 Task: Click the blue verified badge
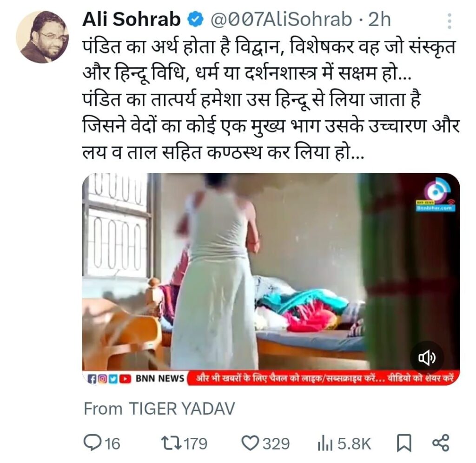pyautogui.click(x=195, y=20)
